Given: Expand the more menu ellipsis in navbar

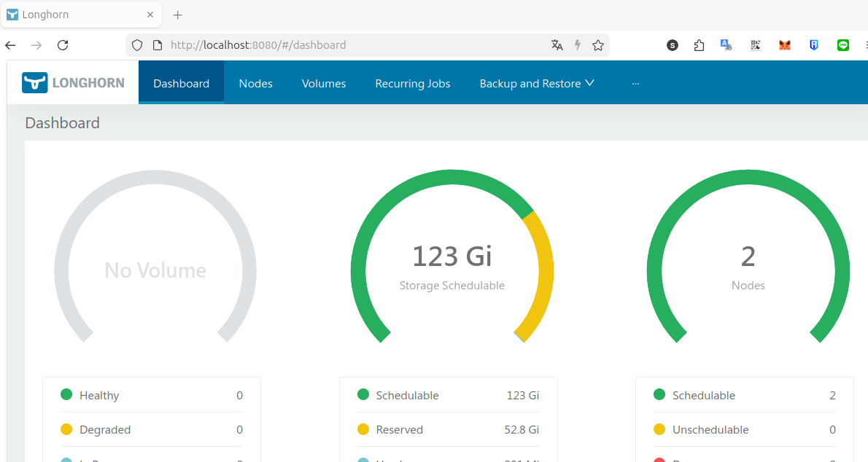Looking at the screenshot, I should pos(635,83).
